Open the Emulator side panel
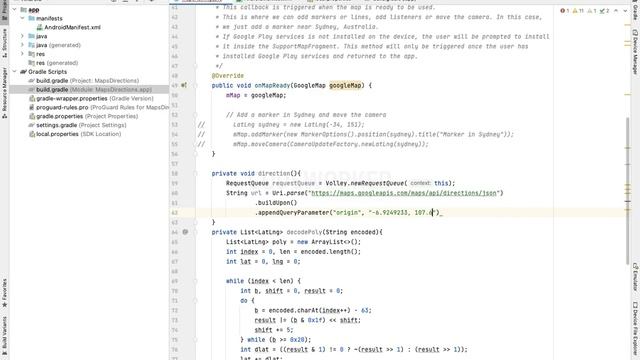640x360 pixels. [x=635, y=277]
